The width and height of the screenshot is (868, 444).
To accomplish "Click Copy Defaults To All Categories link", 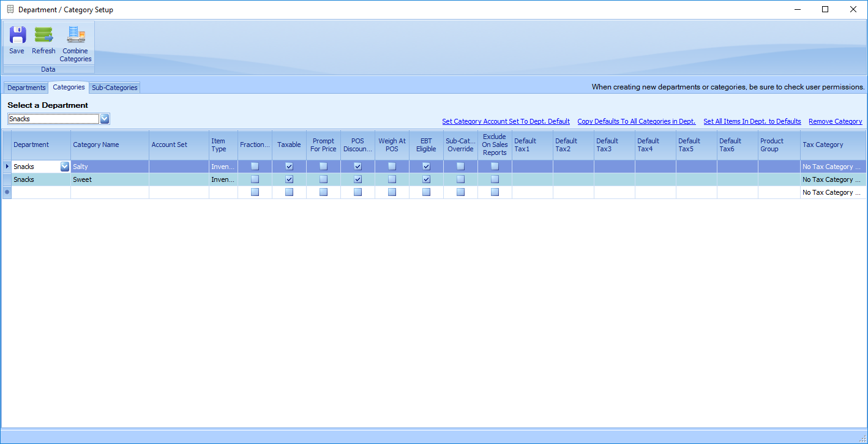I will [636, 121].
